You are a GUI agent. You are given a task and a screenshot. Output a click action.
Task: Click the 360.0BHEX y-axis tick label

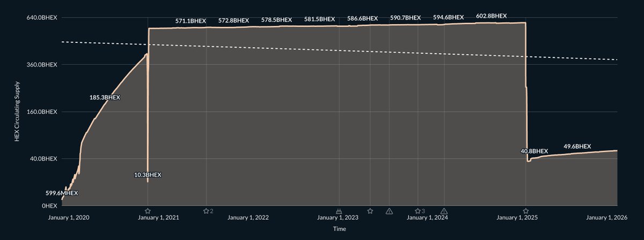pos(41,64)
